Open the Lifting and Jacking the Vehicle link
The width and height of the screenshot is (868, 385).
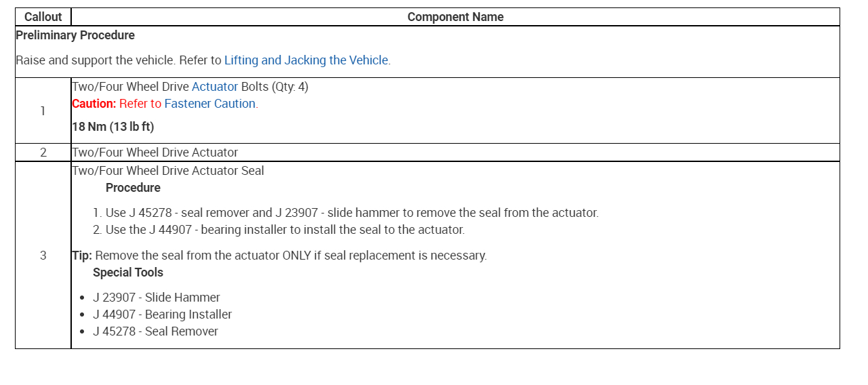point(306,60)
